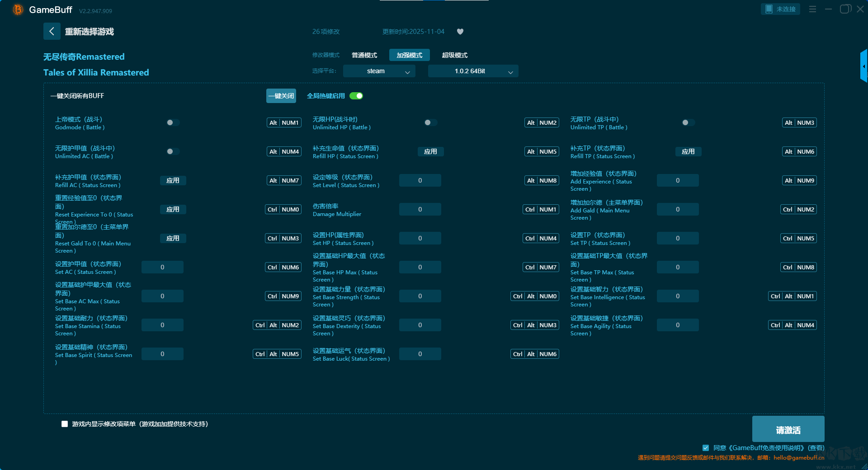The image size is (868, 470).
Task: Click the Set Base HP Max field
Action: (420, 267)
